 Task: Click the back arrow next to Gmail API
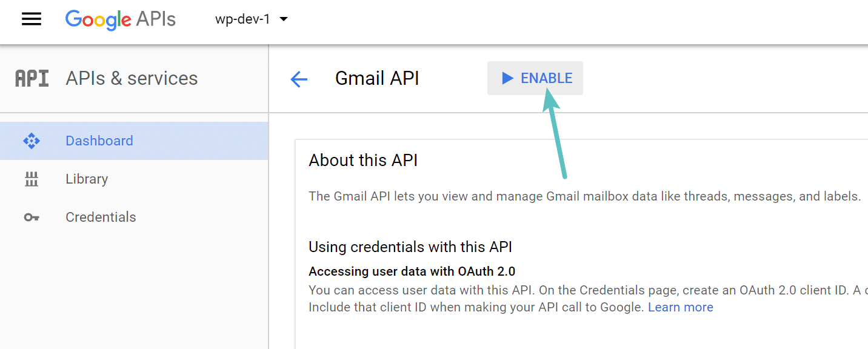pos(298,79)
